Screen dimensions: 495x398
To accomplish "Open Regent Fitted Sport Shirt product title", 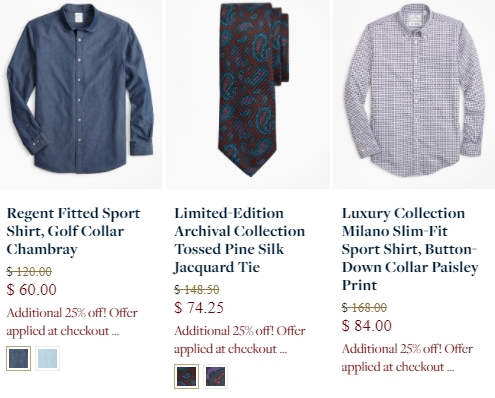I will coord(73,231).
